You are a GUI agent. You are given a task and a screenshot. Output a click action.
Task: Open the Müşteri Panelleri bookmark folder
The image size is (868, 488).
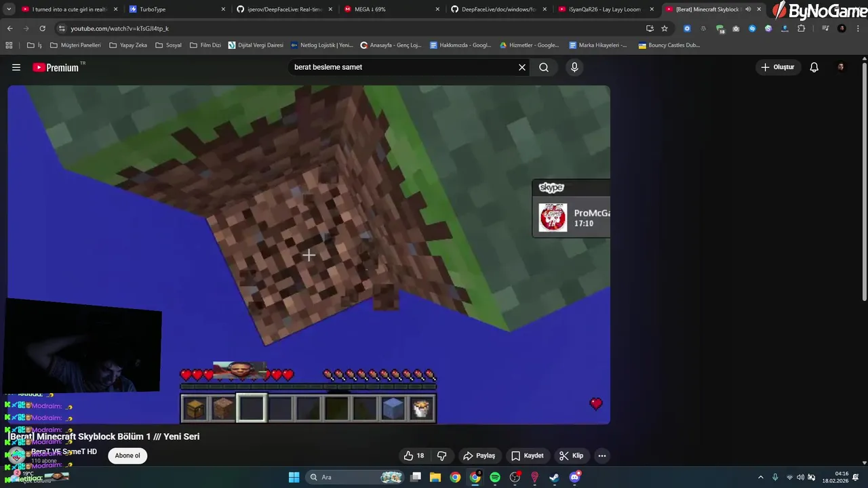tap(75, 45)
